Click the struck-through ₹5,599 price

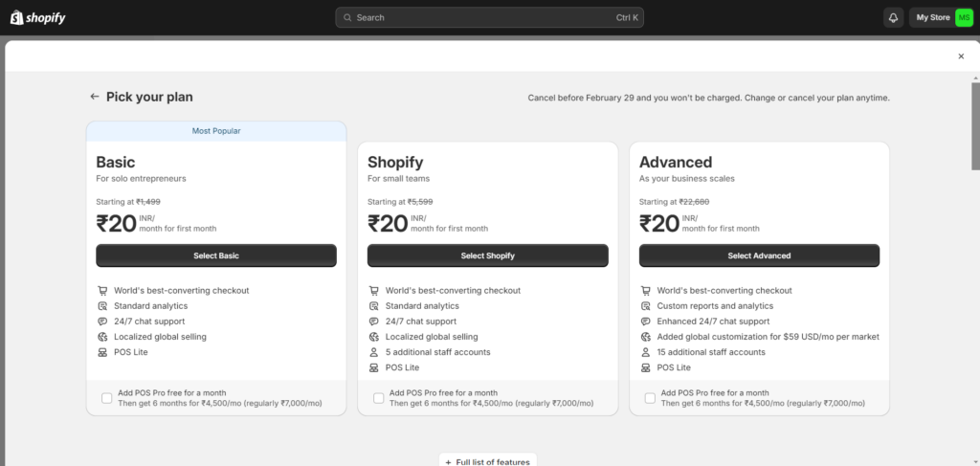coord(420,202)
